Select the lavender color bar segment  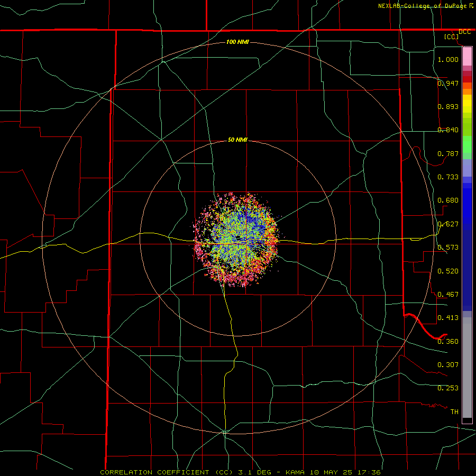tap(467, 168)
